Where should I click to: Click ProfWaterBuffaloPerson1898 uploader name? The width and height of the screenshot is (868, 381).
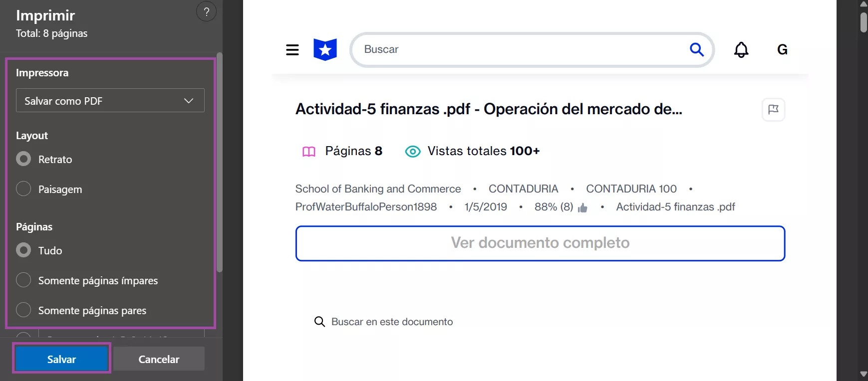click(366, 206)
